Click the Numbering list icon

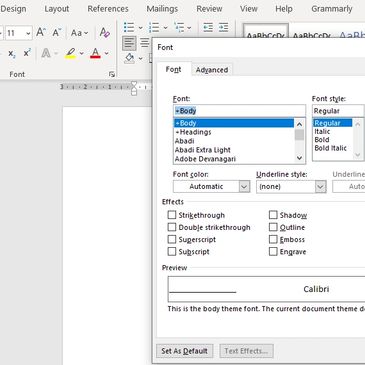pyautogui.click(x=154, y=27)
